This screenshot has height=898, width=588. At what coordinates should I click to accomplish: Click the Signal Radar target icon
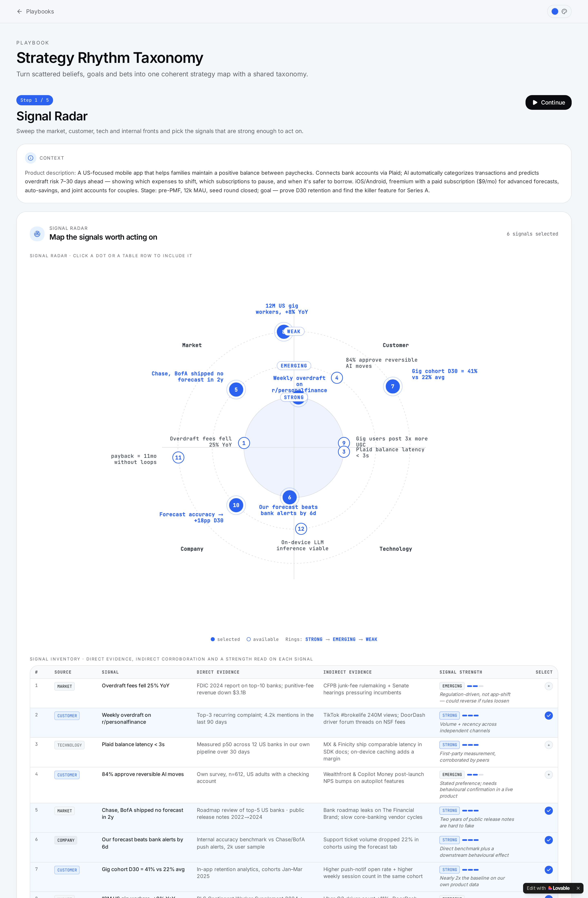pos(37,234)
